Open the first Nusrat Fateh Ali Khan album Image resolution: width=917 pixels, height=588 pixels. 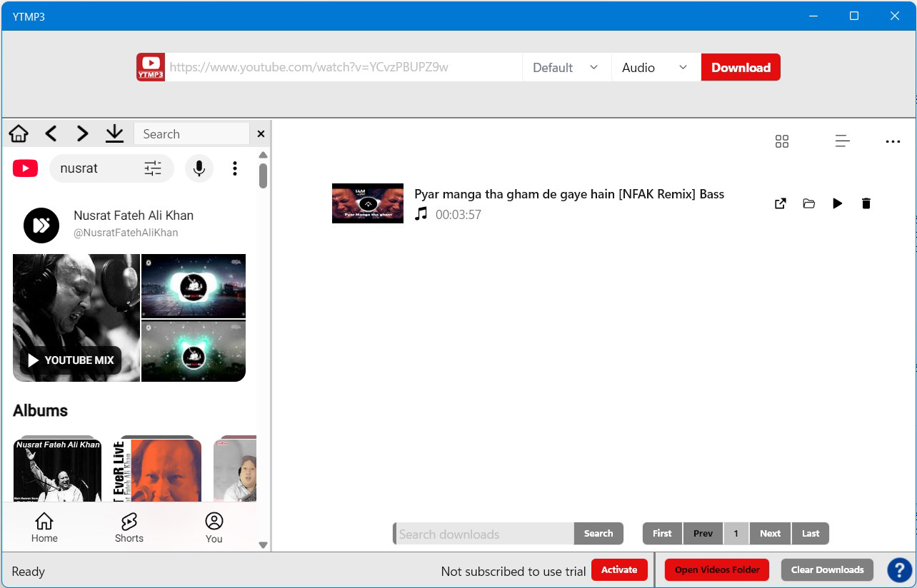(57, 469)
